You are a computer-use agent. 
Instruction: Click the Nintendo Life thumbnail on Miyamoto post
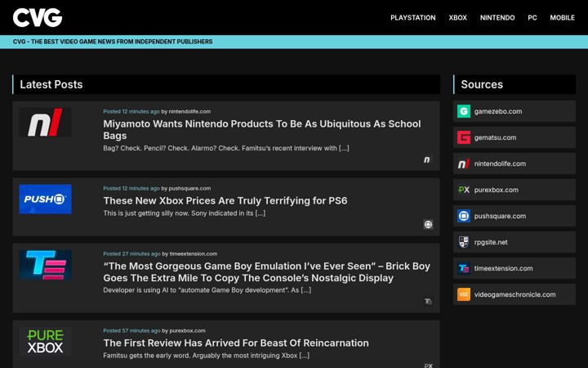pyautogui.click(x=46, y=122)
